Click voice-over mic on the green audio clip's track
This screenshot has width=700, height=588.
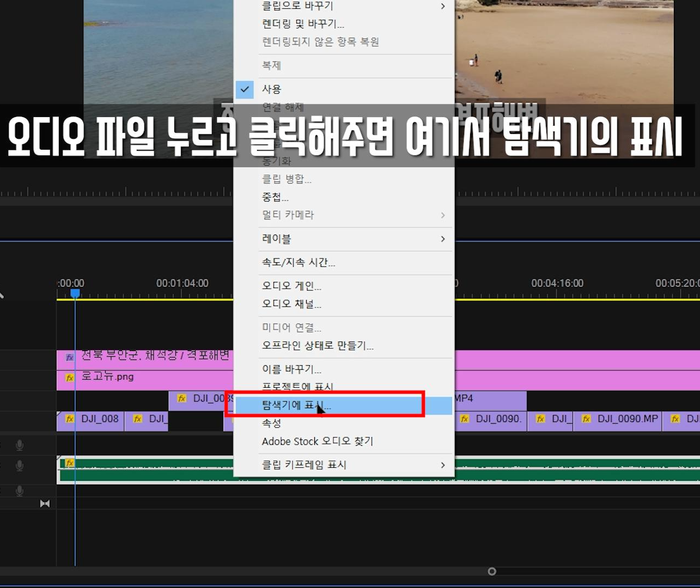(20, 465)
